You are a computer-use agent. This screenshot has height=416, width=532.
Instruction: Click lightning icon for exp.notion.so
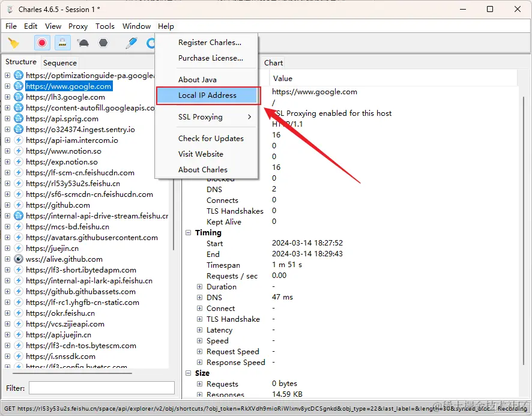(x=19, y=162)
